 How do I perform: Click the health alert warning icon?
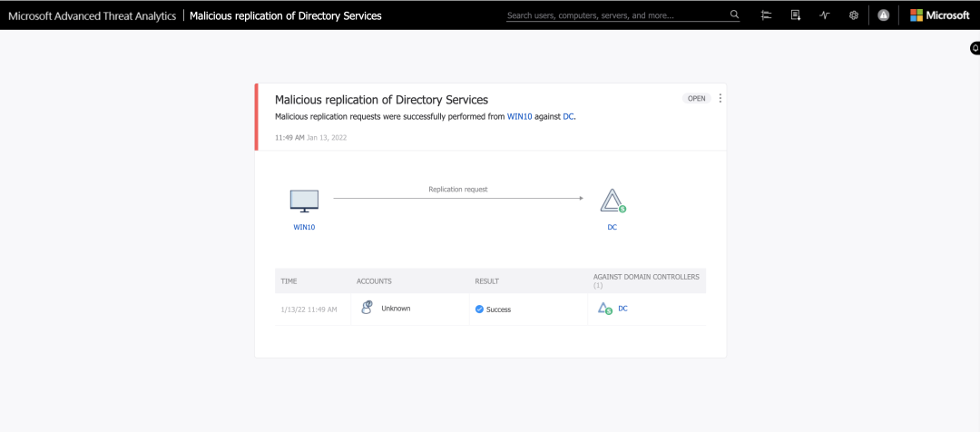[x=883, y=15]
